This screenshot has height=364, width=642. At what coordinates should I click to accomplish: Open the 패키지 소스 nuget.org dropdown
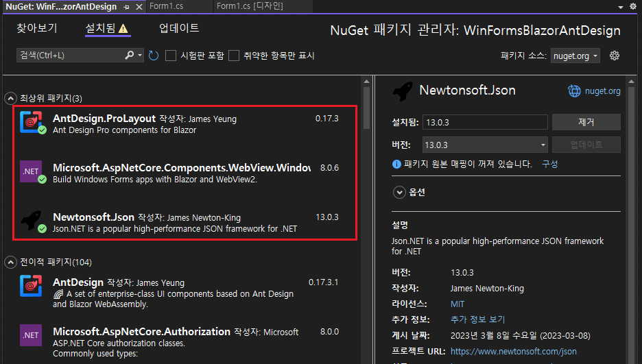tap(575, 56)
